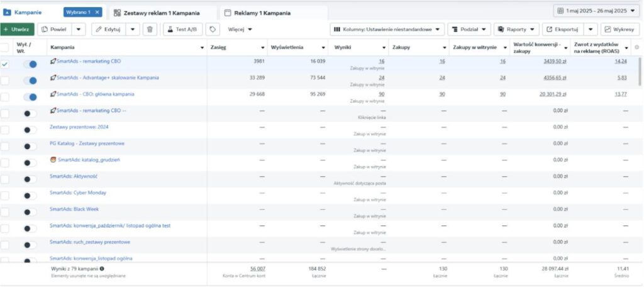Open 'SmartAds - CBO: główna kampania' link
The height and width of the screenshot is (292, 644).
[x=95, y=94]
